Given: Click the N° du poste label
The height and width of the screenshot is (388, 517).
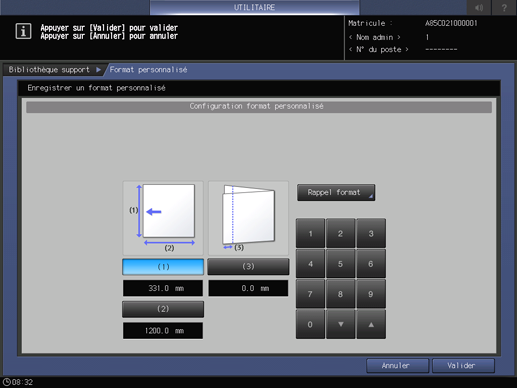Looking at the screenshot, I should point(379,50).
